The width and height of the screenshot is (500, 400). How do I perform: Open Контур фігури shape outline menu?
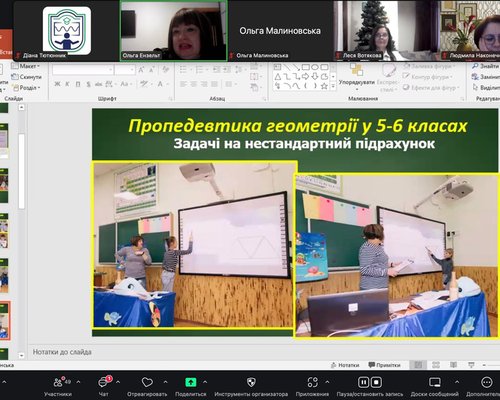coord(427,77)
